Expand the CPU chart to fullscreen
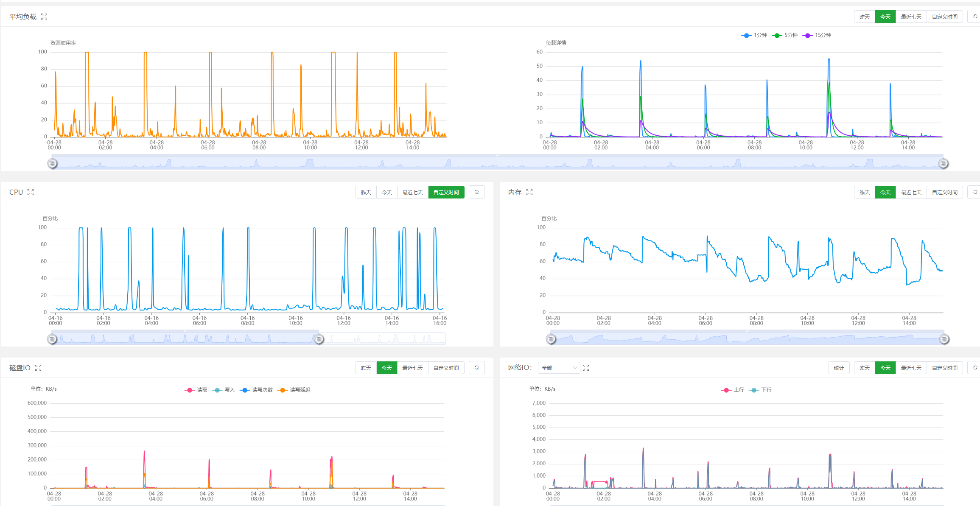 pos(31,192)
